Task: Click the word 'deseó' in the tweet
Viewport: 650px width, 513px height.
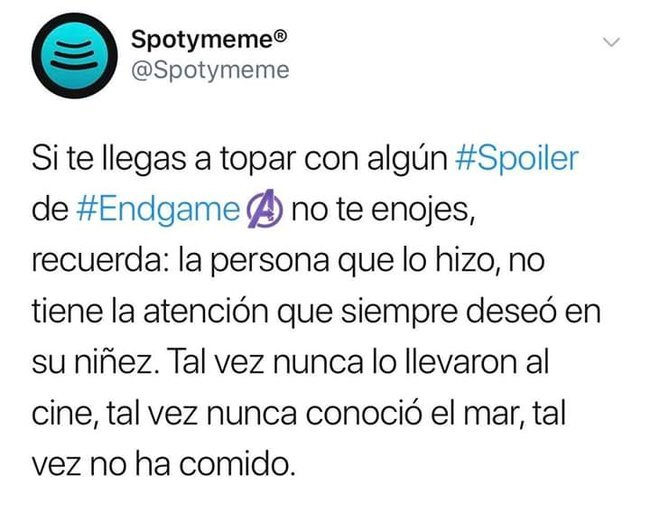Action: click(510, 312)
